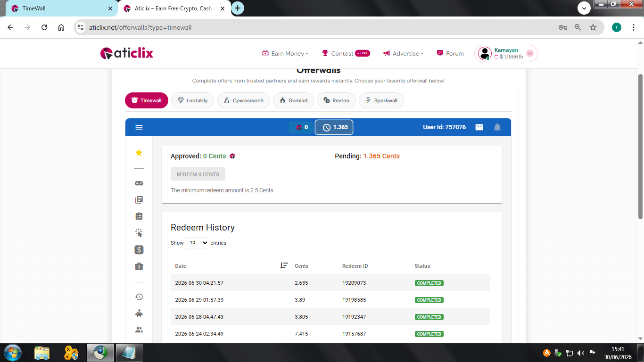The image size is (644, 362).
Task: Close the Aticlix browser tab
Action: pos(222,8)
